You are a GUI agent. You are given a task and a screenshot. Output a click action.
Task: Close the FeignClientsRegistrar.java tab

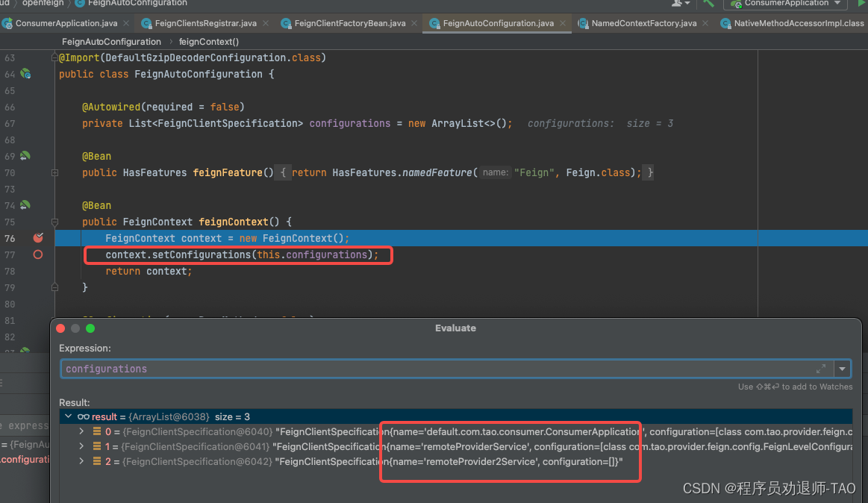[x=266, y=23]
